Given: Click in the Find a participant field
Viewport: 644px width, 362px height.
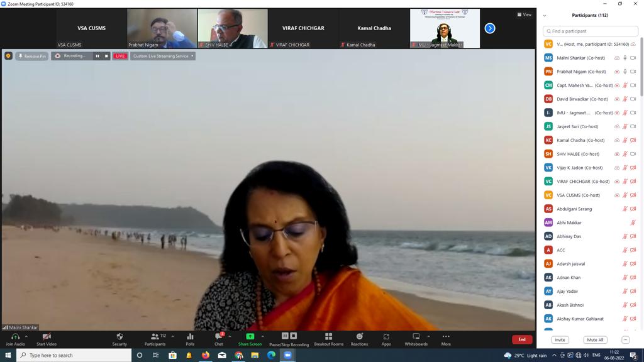Looking at the screenshot, I should pos(591,31).
